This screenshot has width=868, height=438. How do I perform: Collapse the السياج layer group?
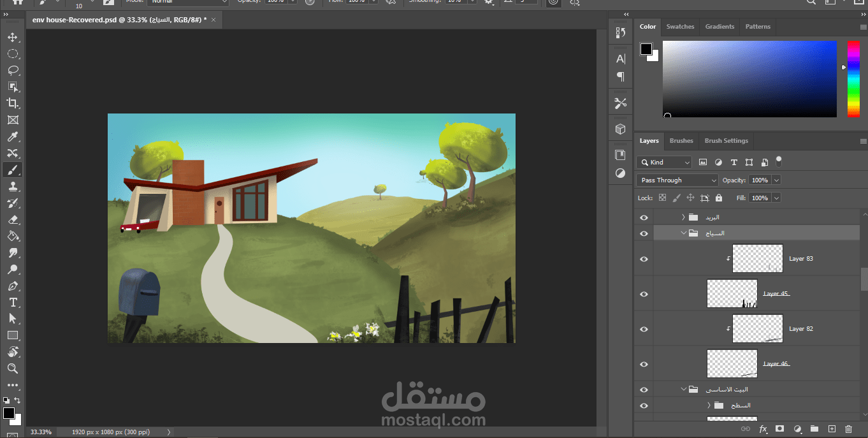pyautogui.click(x=683, y=233)
